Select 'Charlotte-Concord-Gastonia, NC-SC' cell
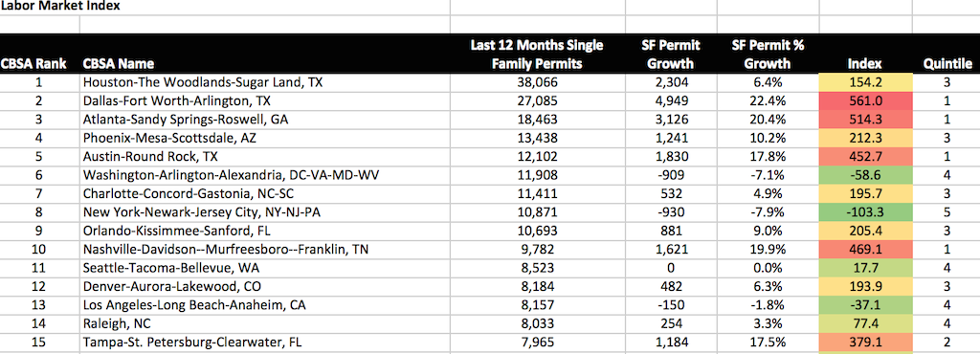The width and height of the screenshot is (980, 354). [265, 193]
